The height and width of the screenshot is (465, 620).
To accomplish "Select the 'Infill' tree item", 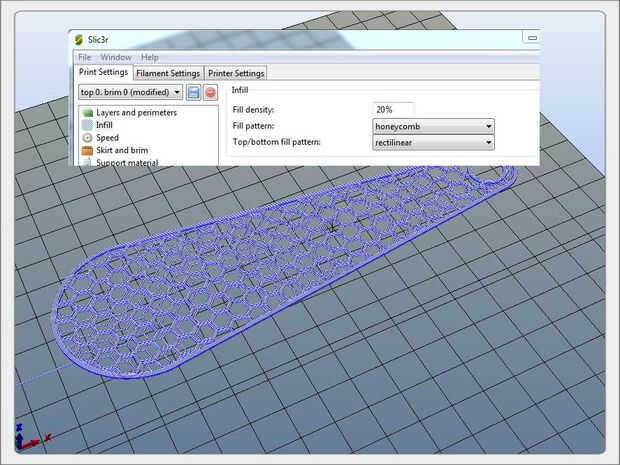I will pyautogui.click(x=104, y=125).
